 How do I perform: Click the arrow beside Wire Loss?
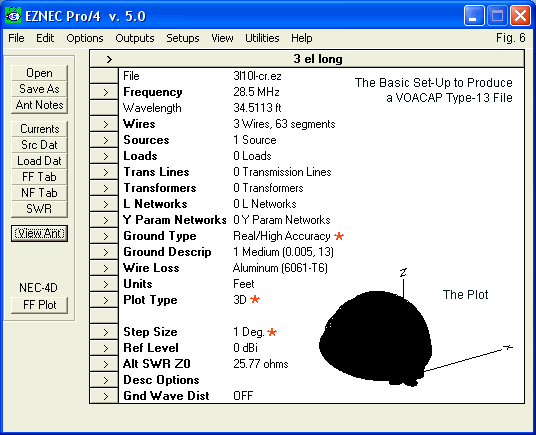(104, 268)
